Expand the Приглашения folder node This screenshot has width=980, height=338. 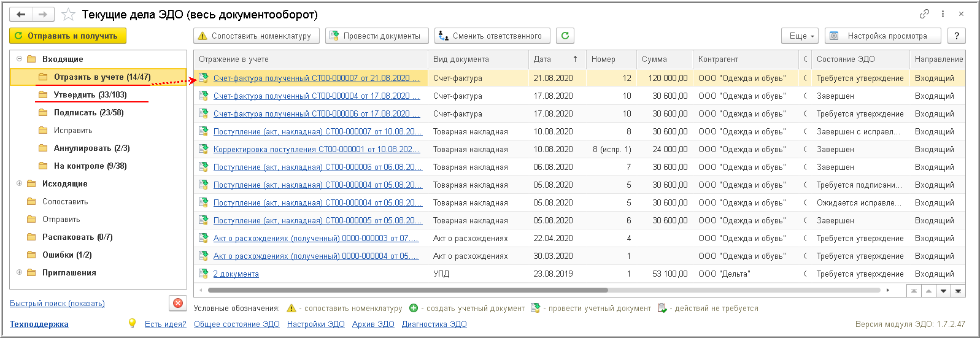pos(19,272)
